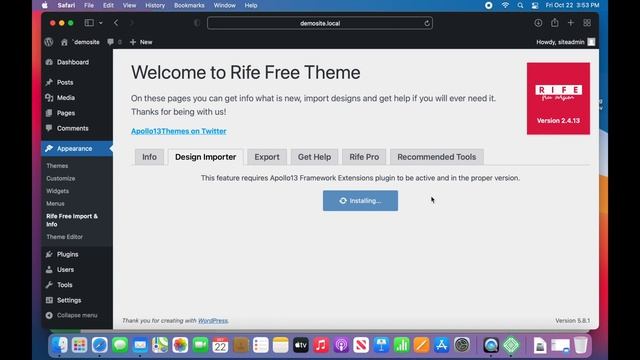The height and width of the screenshot is (360, 640).
Task: Switch to the Export tab
Action: point(267,157)
